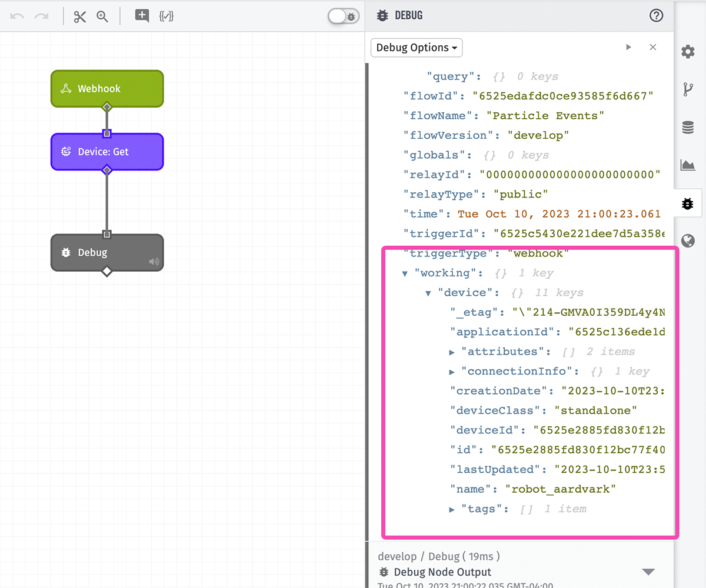This screenshot has width=706, height=588.
Task: Click the zoom magnifier icon
Action: click(x=102, y=16)
